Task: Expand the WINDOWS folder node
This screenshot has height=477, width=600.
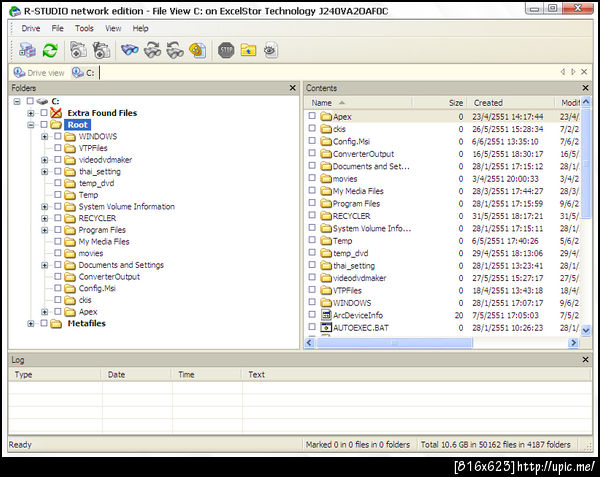Action: [x=44, y=137]
